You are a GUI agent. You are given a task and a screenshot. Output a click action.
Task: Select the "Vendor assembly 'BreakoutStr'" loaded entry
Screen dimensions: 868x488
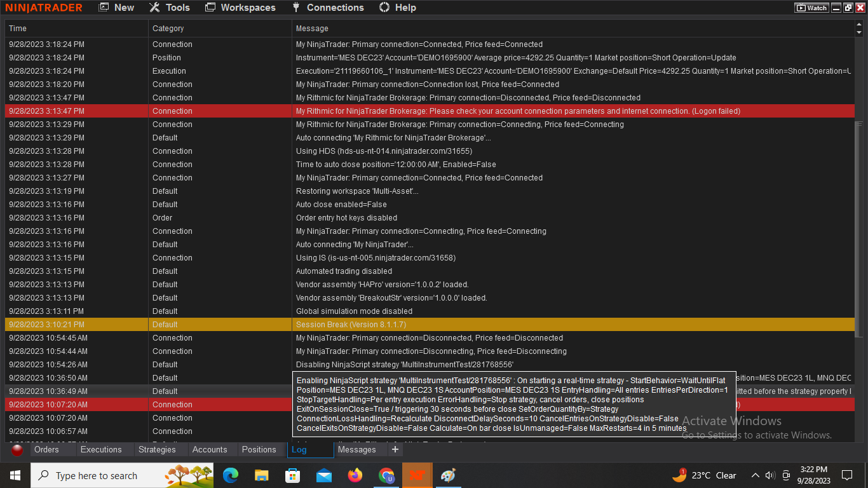391,298
